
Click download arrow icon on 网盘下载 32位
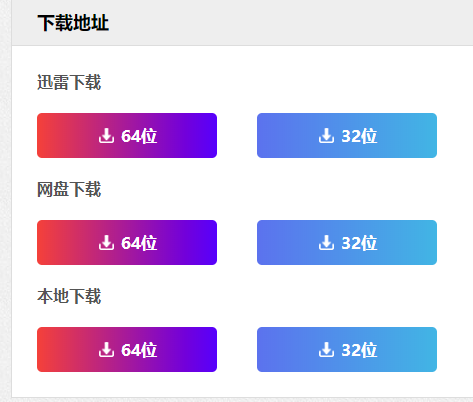(326, 243)
